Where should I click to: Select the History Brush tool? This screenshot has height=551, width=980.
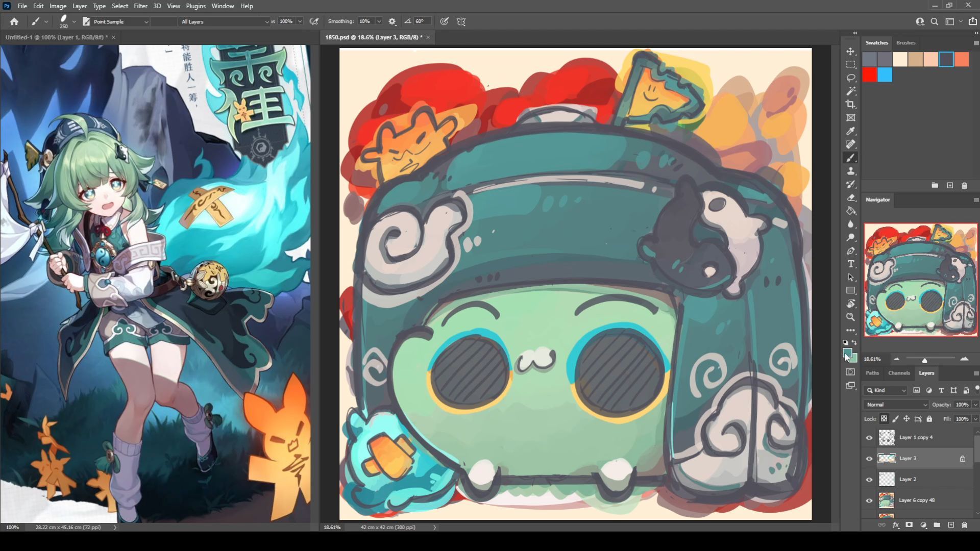[850, 184]
